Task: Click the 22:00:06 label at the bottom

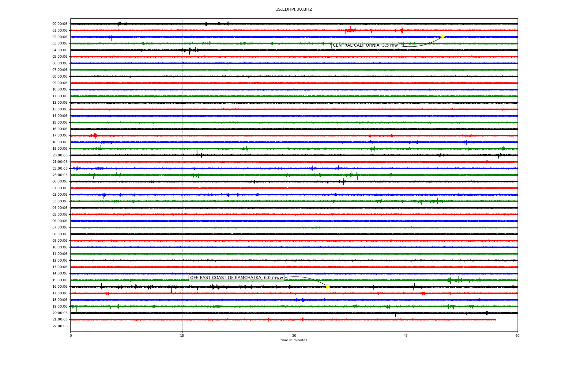Action: tap(60, 326)
